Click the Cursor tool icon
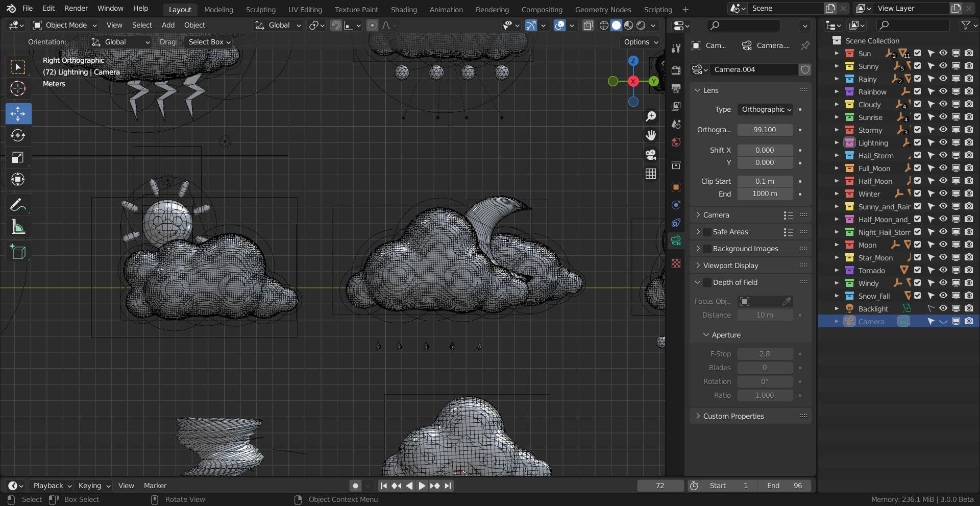 (x=18, y=89)
